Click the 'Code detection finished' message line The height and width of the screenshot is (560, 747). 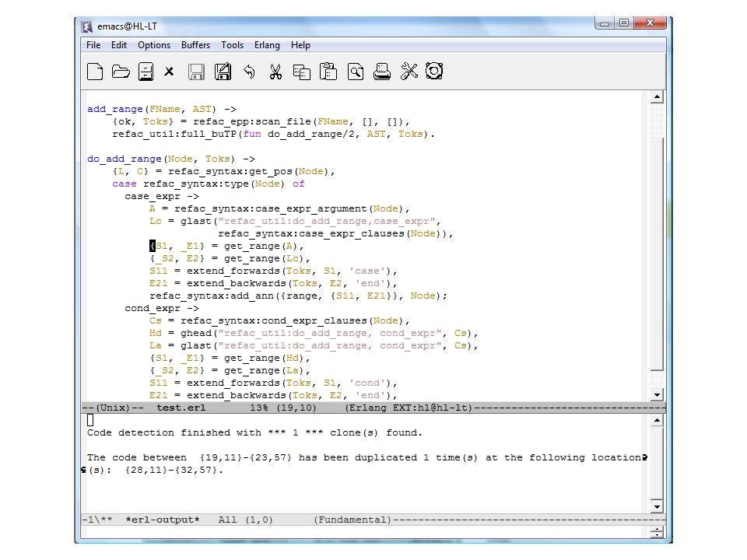tap(255, 433)
